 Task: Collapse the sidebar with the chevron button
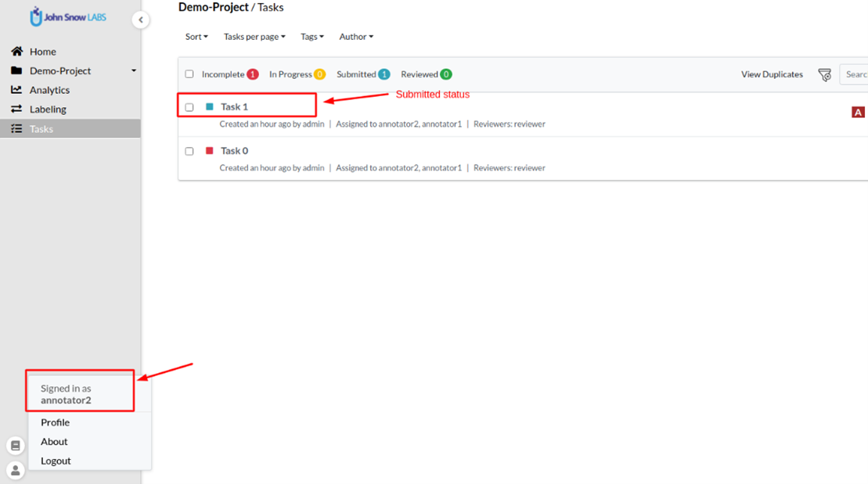point(140,20)
